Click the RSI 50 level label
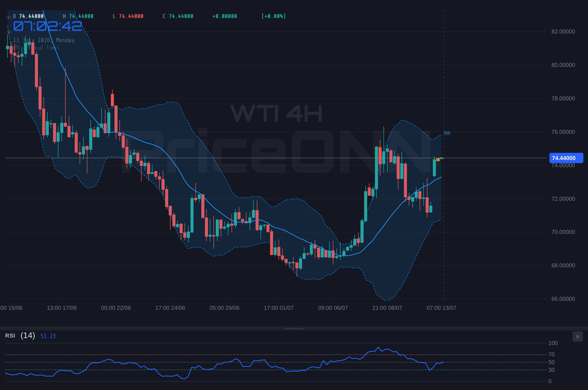 click(551, 362)
